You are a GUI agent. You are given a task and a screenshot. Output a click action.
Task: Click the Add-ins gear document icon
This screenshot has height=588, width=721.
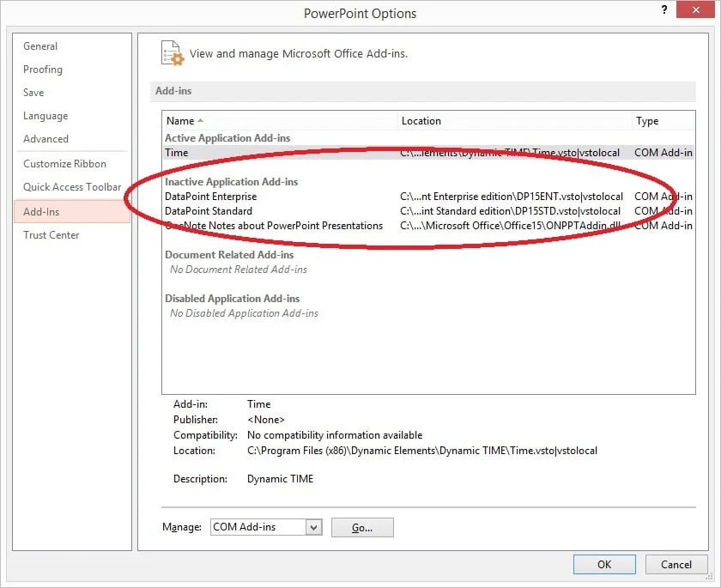[173, 52]
